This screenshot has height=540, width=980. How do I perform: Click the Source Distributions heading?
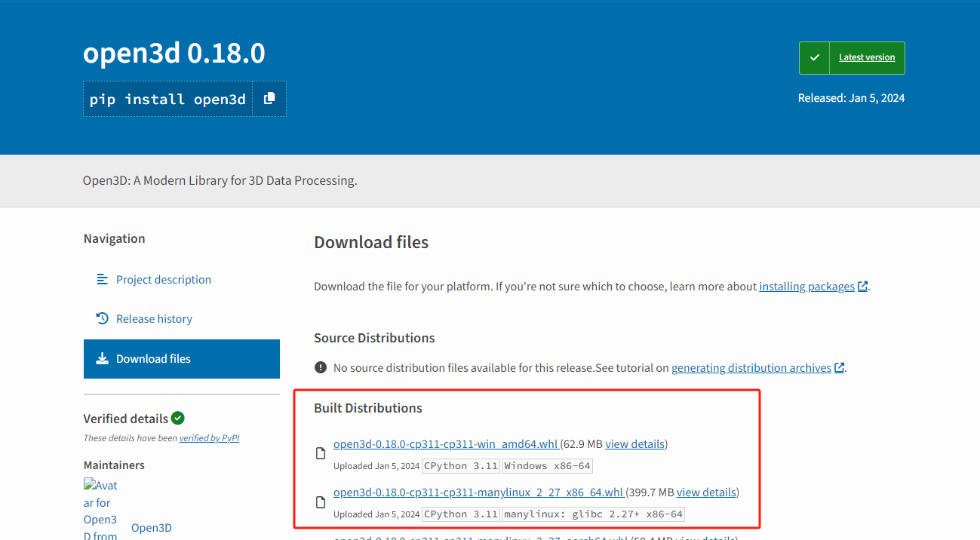pyautogui.click(x=374, y=338)
